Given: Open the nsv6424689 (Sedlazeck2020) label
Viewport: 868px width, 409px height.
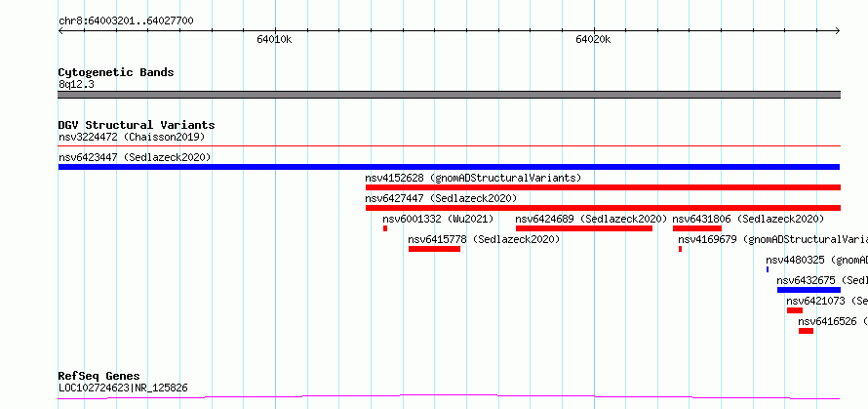Looking at the screenshot, I should (x=591, y=219).
